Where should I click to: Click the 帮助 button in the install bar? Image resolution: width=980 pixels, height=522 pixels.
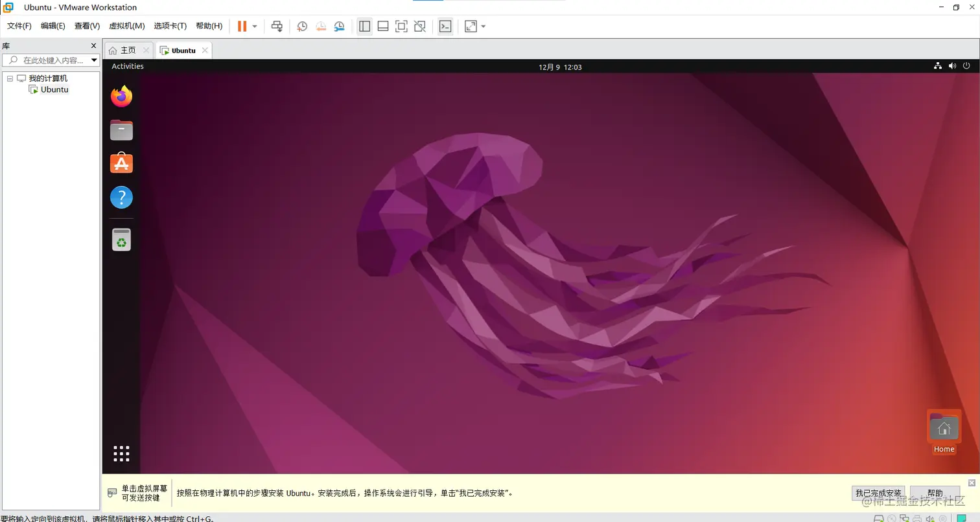935,493
